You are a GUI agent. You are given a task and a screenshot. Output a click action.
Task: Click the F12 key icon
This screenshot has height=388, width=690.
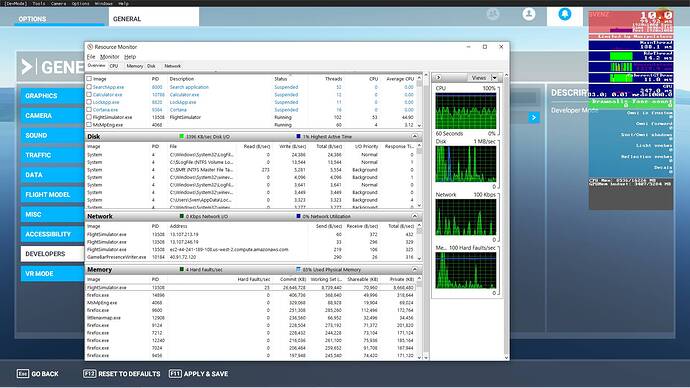pyautogui.click(x=89, y=373)
